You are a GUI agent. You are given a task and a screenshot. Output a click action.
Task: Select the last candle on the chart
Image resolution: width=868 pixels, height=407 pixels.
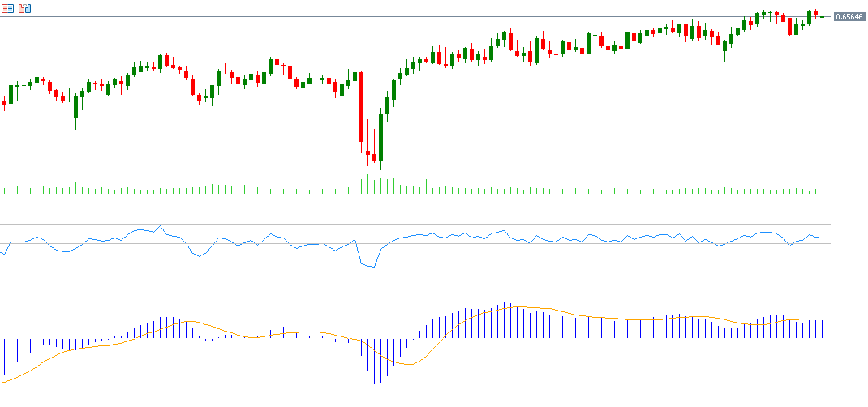(x=822, y=16)
